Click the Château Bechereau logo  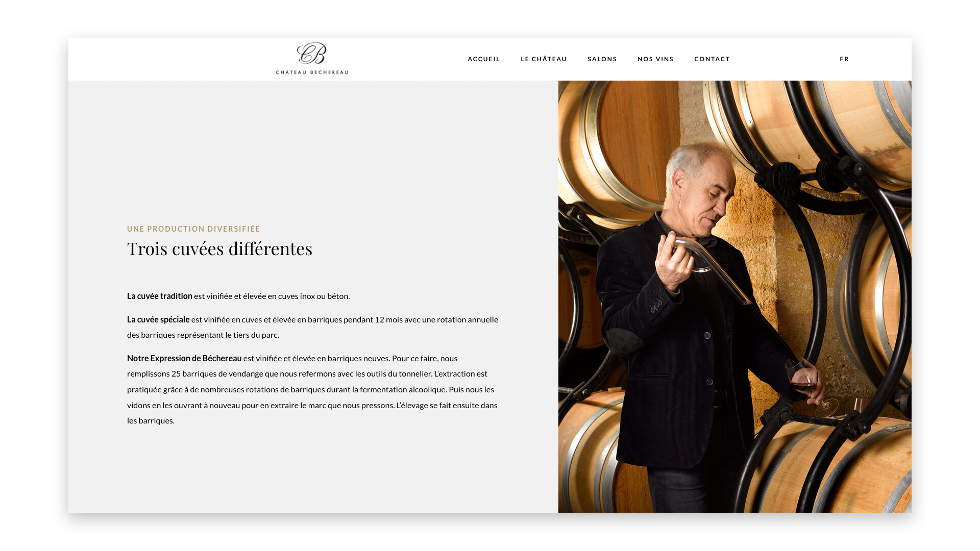[312, 58]
